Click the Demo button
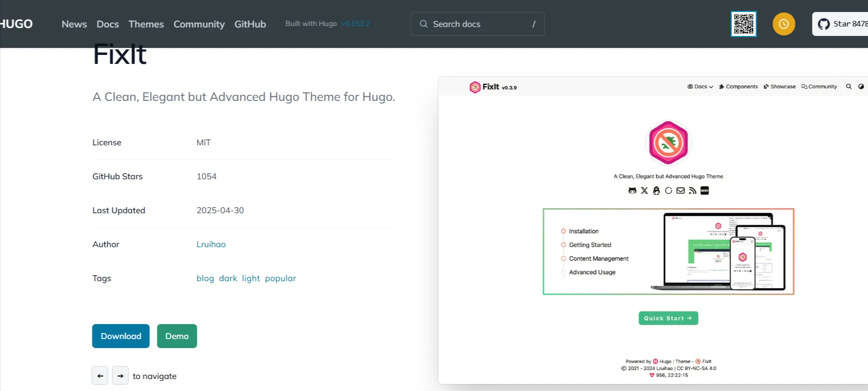The height and width of the screenshot is (391, 868). (x=177, y=336)
